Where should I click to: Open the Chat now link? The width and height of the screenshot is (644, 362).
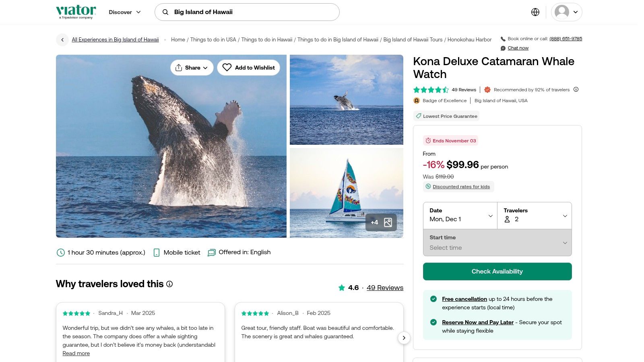(518, 48)
